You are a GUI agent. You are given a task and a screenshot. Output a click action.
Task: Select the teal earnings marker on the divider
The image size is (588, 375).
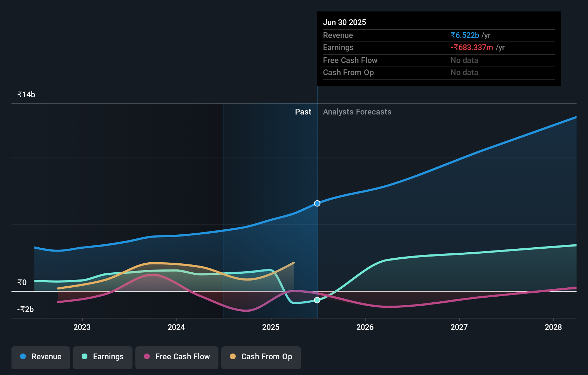point(317,300)
